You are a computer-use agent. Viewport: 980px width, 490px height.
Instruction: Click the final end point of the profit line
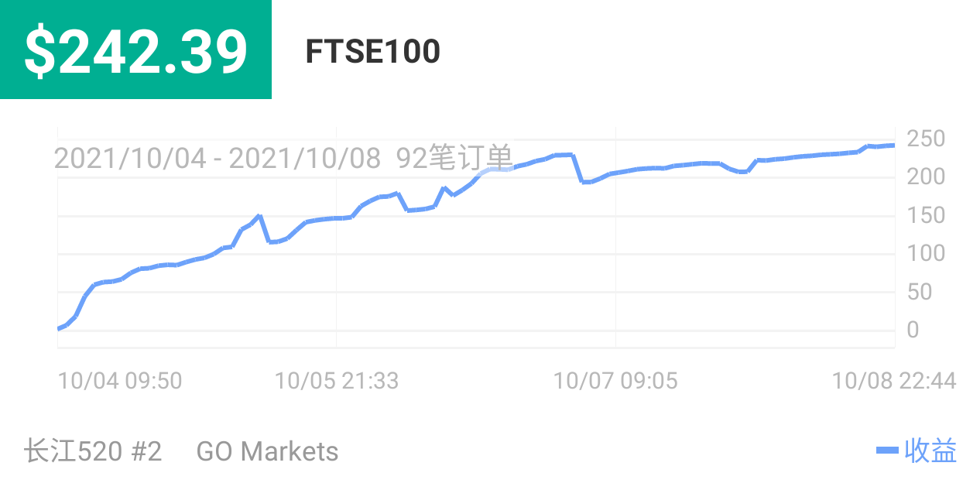point(893,145)
